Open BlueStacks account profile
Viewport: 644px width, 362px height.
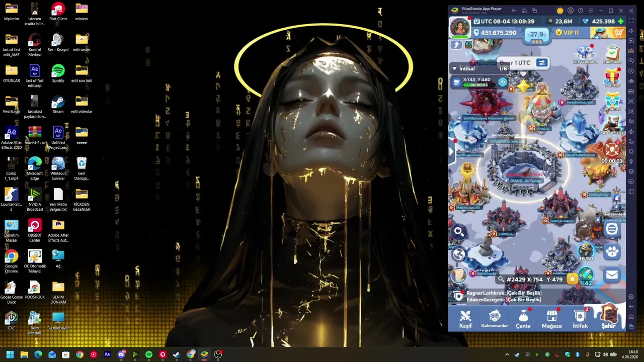click(571, 11)
